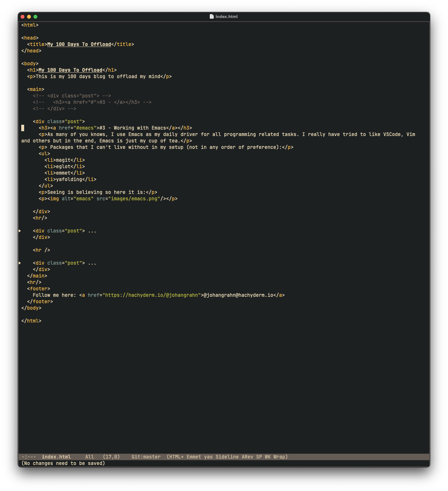Click the index.html buffer name in mode line
This screenshot has height=491, width=448.
pos(56,457)
